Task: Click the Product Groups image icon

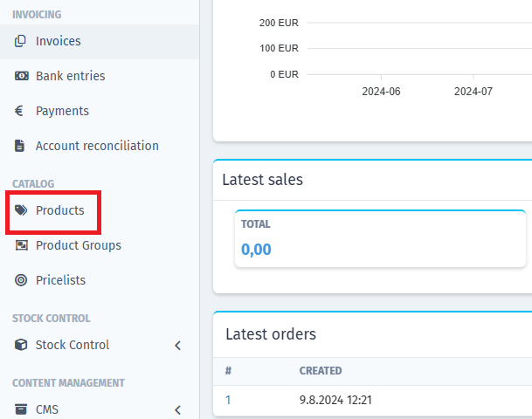Action: point(21,245)
